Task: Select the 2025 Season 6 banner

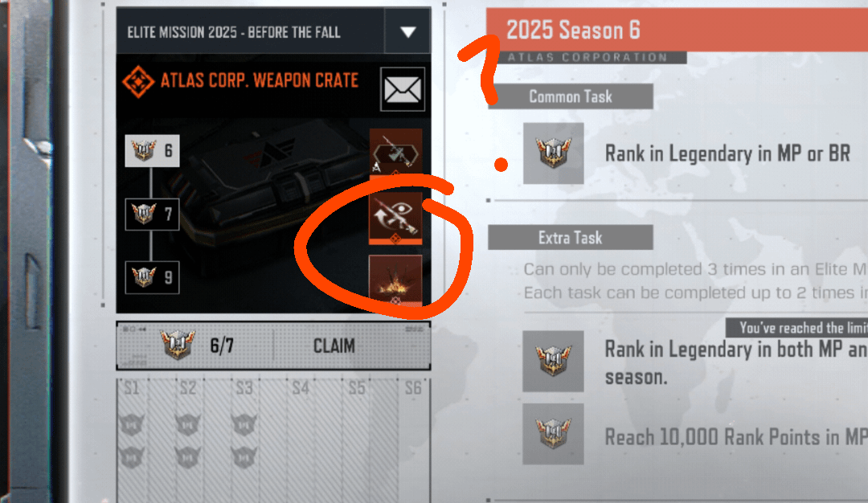Action: [677, 30]
